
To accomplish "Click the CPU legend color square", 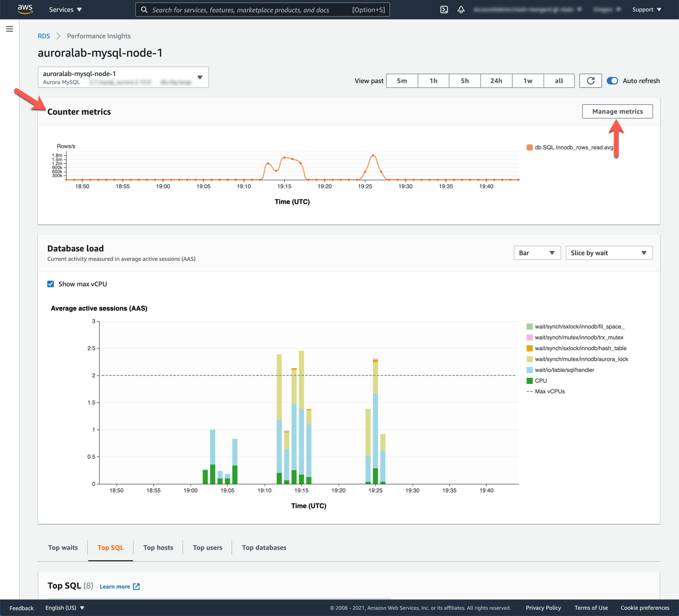I will tap(530, 381).
